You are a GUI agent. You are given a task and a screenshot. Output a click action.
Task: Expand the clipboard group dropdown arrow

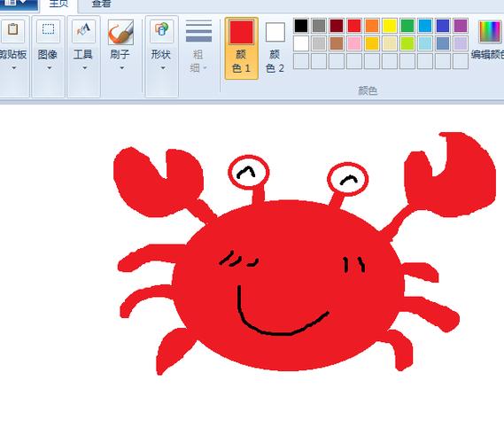click(x=14, y=68)
